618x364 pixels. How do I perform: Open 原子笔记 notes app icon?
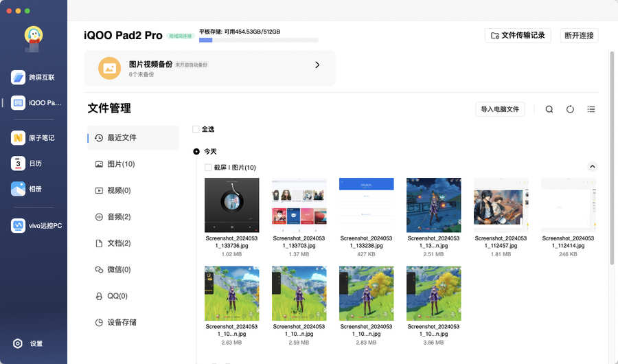coord(19,138)
